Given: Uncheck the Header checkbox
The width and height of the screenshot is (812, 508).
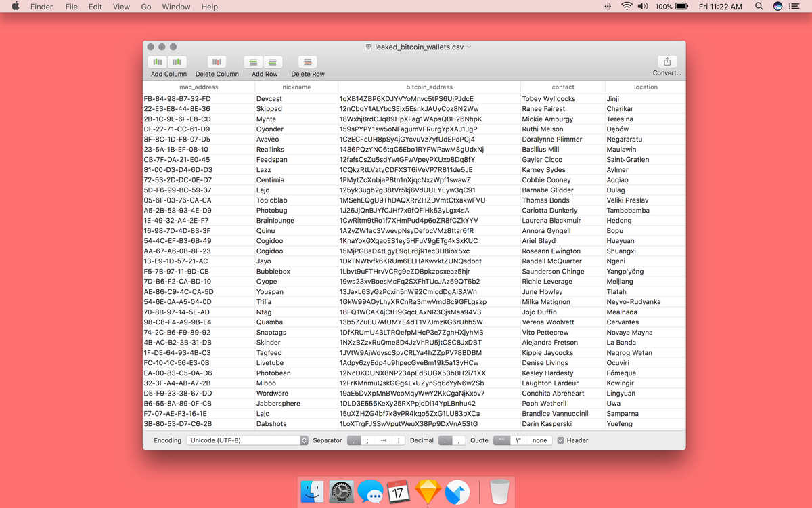Looking at the screenshot, I should pyautogui.click(x=560, y=440).
